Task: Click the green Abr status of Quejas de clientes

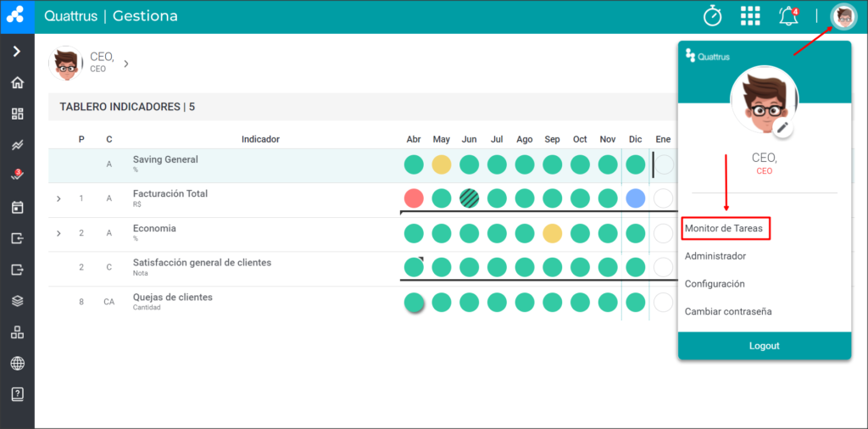Action: (414, 302)
